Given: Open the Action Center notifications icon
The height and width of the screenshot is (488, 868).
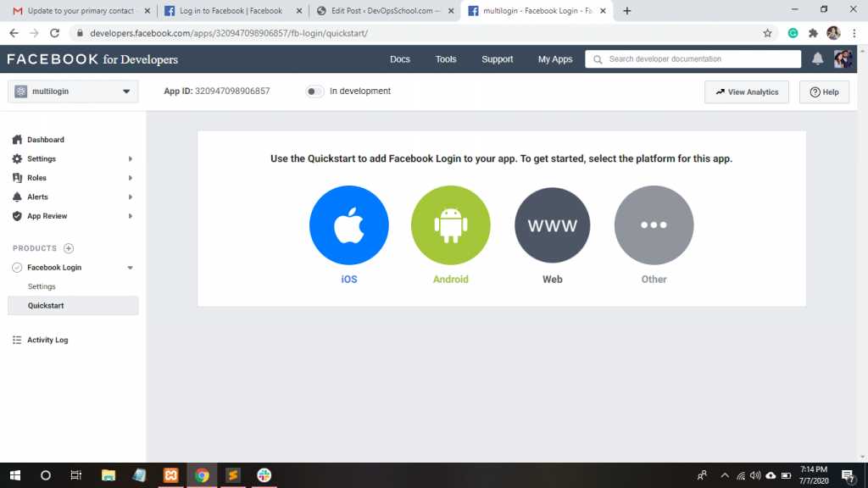Looking at the screenshot, I should 848,476.
